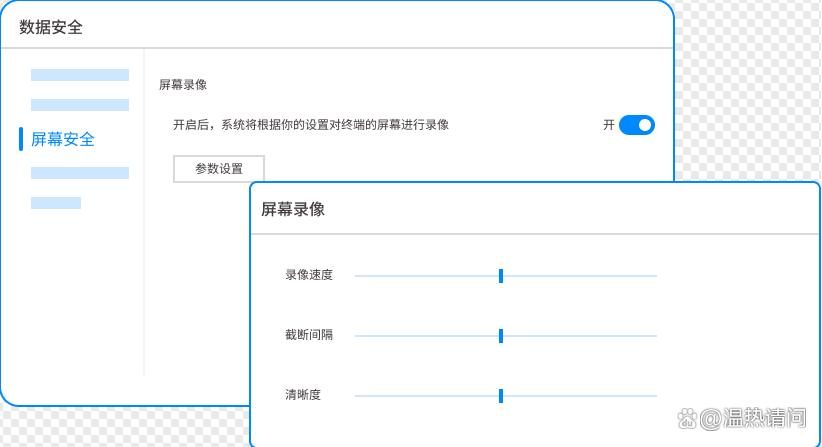Click the 参数设置 button
Screen dimensions: 822x447
219,169
